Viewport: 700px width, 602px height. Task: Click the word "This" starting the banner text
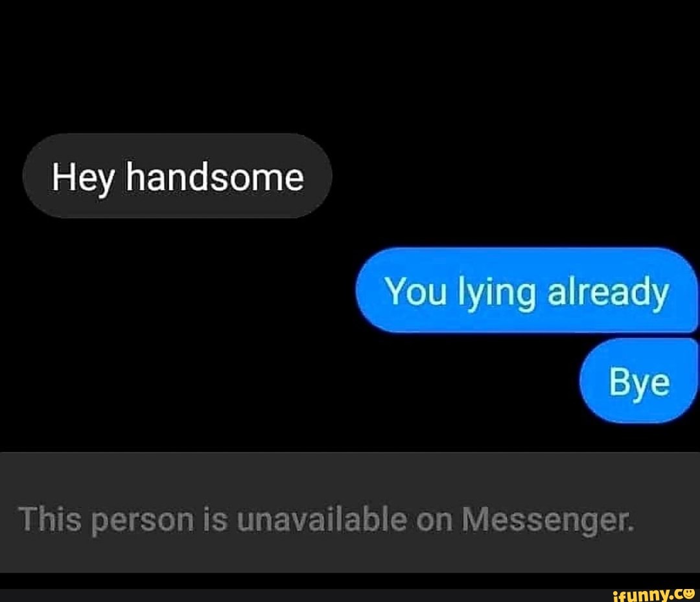pyautogui.click(x=50, y=520)
